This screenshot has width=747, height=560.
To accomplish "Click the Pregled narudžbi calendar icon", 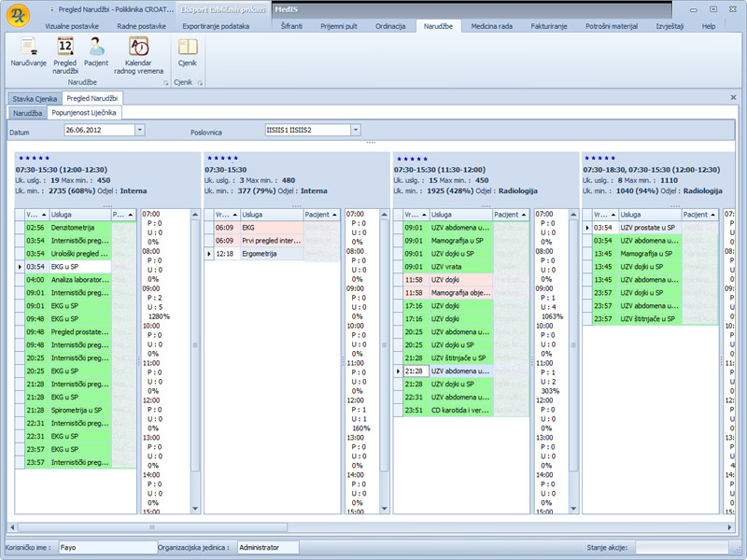I will click(65, 48).
